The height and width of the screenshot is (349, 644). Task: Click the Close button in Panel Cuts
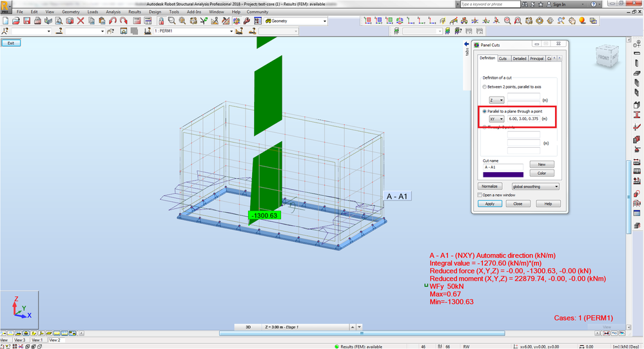coord(518,204)
